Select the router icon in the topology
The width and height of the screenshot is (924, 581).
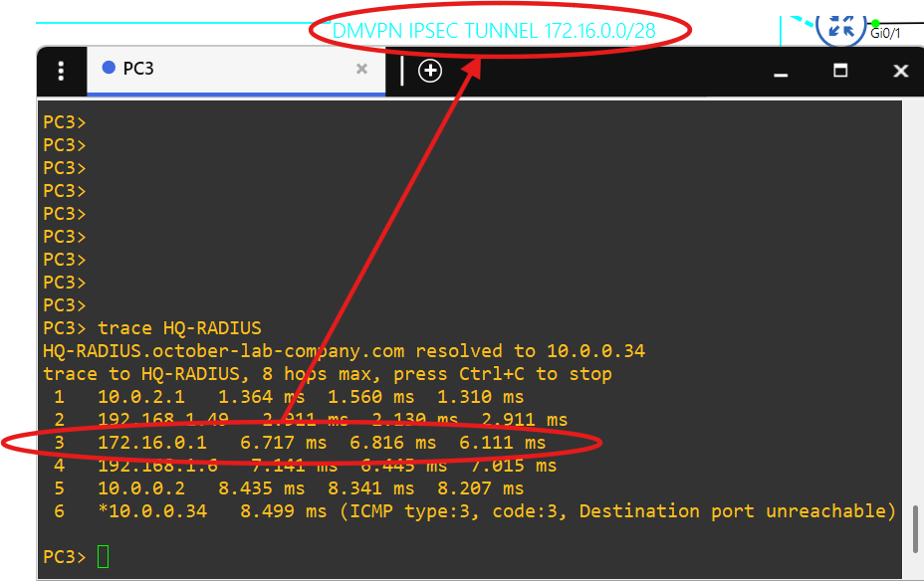pyautogui.click(x=840, y=27)
